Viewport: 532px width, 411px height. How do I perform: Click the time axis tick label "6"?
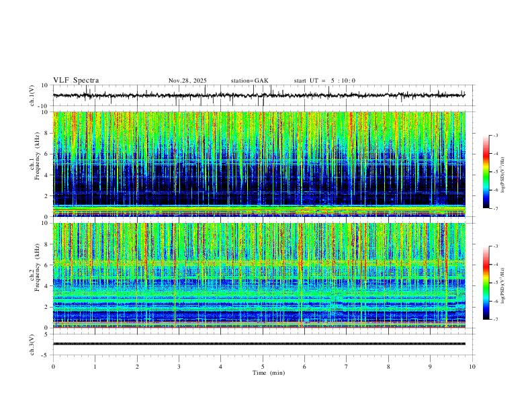point(305,367)
